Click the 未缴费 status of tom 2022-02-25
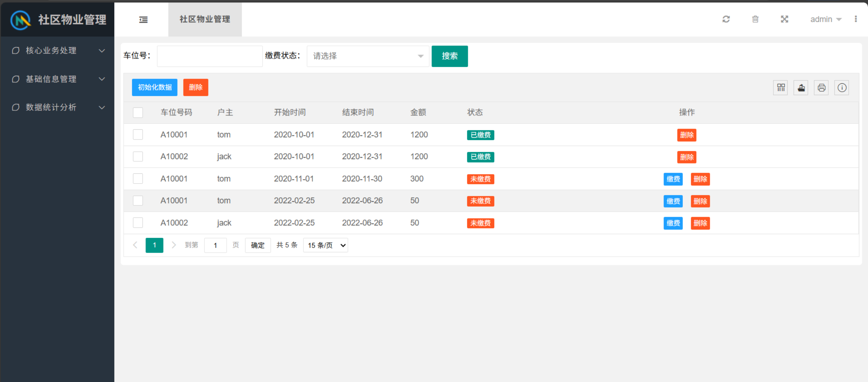The image size is (868, 382). [x=481, y=201]
